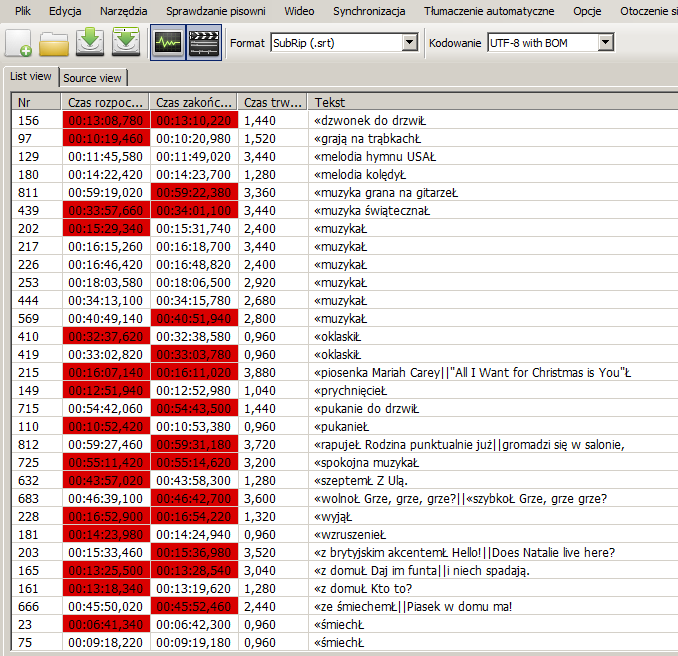Open the Sprawdzanie pisowni menu
678x656 pixels.
(216, 11)
